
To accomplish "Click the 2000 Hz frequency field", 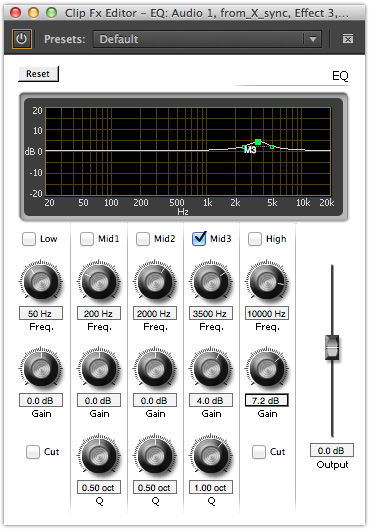I will (155, 314).
